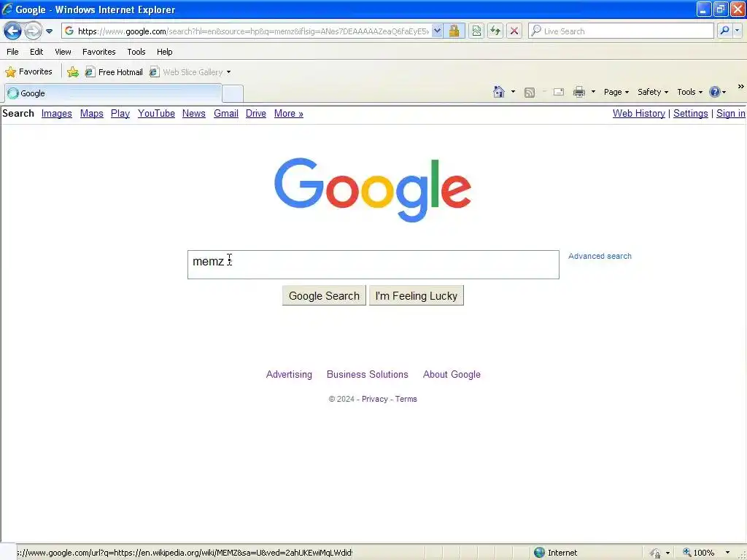Click the Internet zone globe icon
The height and width of the screenshot is (560, 747).
539,553
